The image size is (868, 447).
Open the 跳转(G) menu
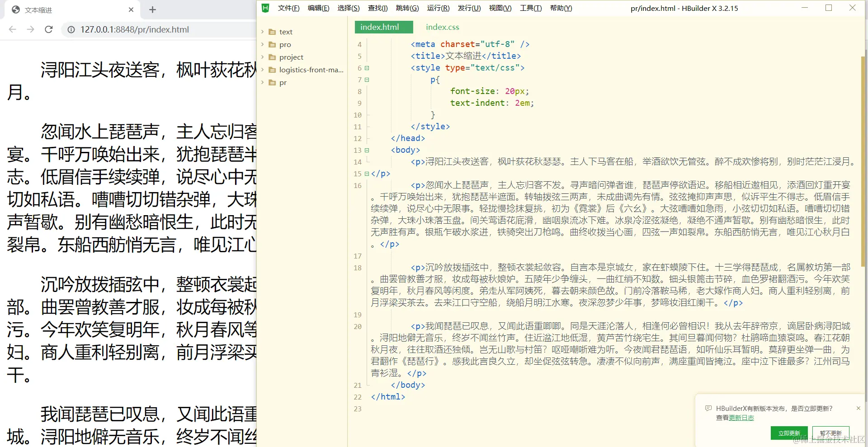pos(407,8)
